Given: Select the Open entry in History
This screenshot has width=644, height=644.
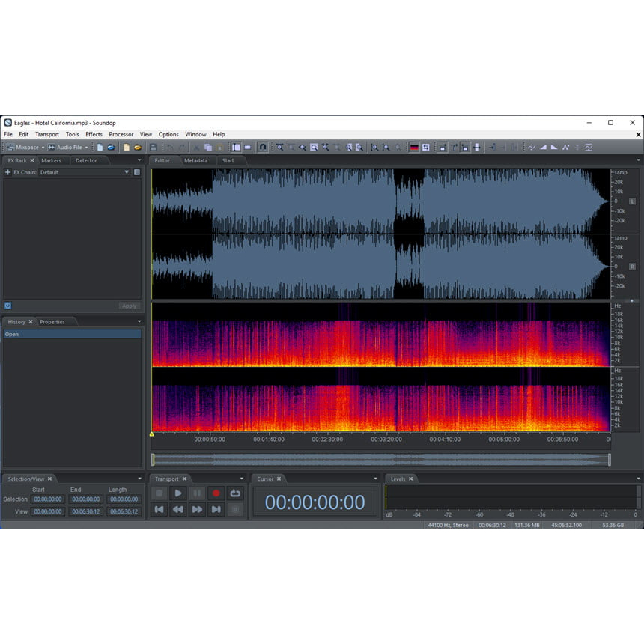Looking at the screenshot, I should [x=72, y=335].
